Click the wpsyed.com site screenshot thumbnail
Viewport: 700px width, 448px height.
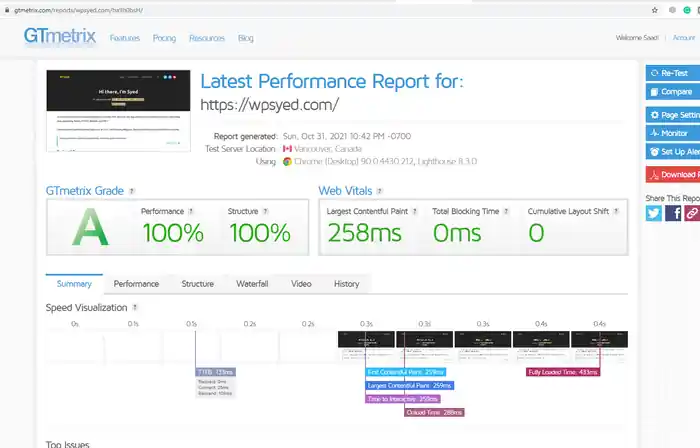[118, 111]
